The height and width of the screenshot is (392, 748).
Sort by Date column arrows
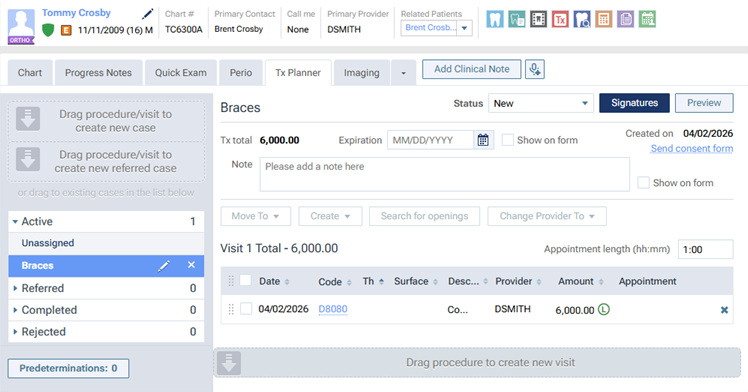pyautogui.click(x=287, y=282)
